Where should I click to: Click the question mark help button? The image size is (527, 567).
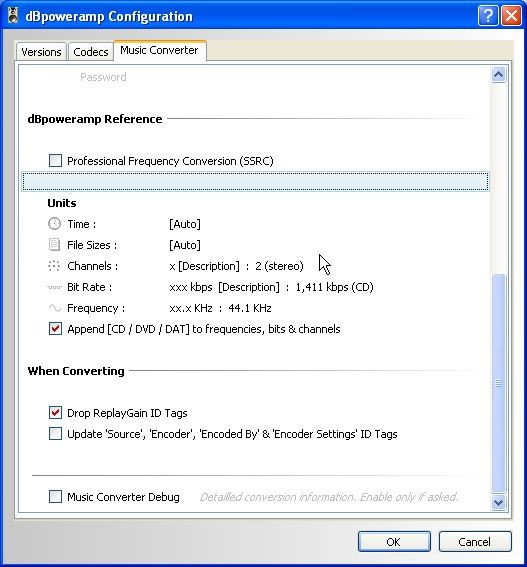pos(488,16)
